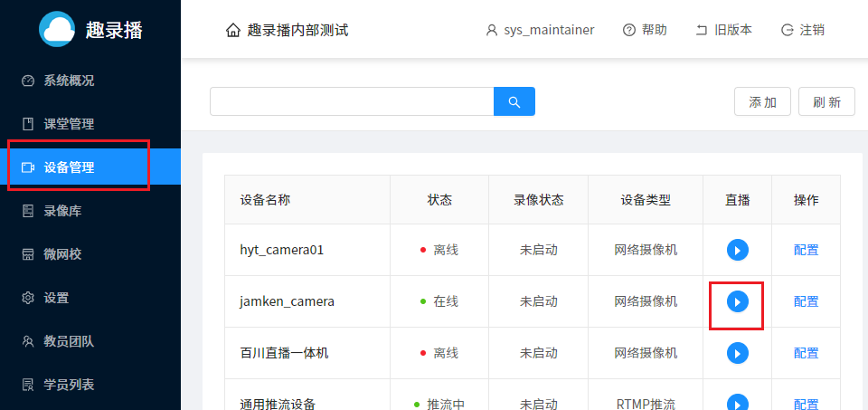
Task: Play live stream for hyt_camera01
Action: pyautogui.click(x=738, y=250)
